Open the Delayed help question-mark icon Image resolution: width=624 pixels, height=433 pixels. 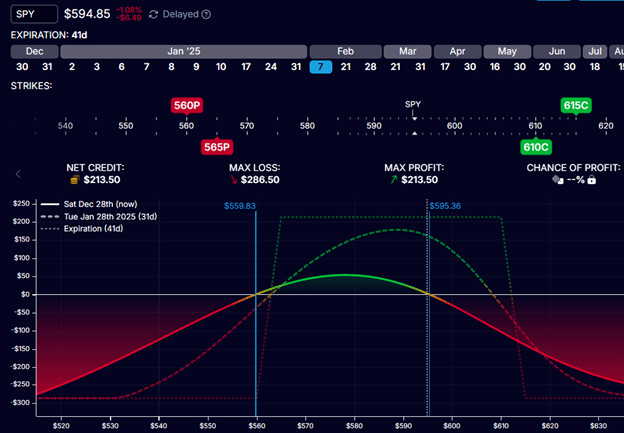click(206, 15)
